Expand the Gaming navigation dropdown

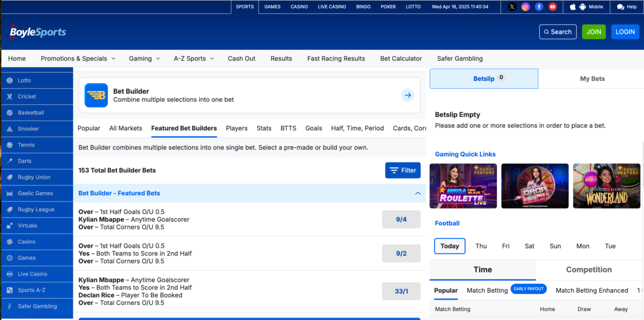click(x=144, y=58)
